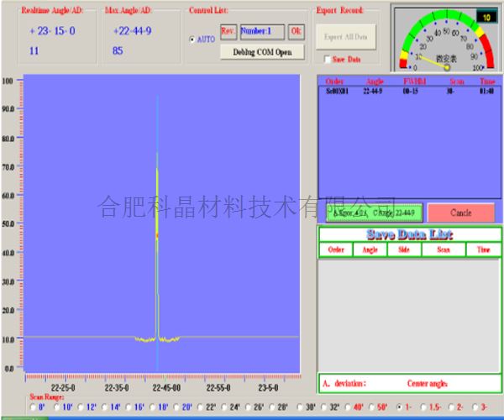Click the empty Save Data List area

(408, 315)
